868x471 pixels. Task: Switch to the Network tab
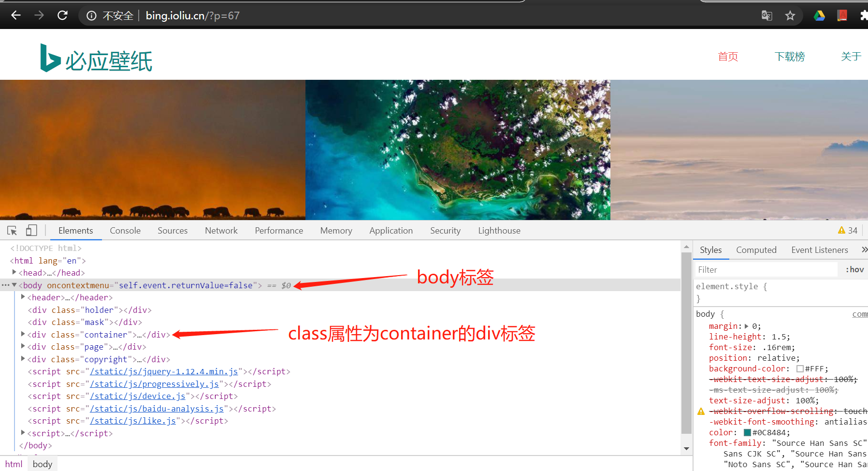coord(221,231)
